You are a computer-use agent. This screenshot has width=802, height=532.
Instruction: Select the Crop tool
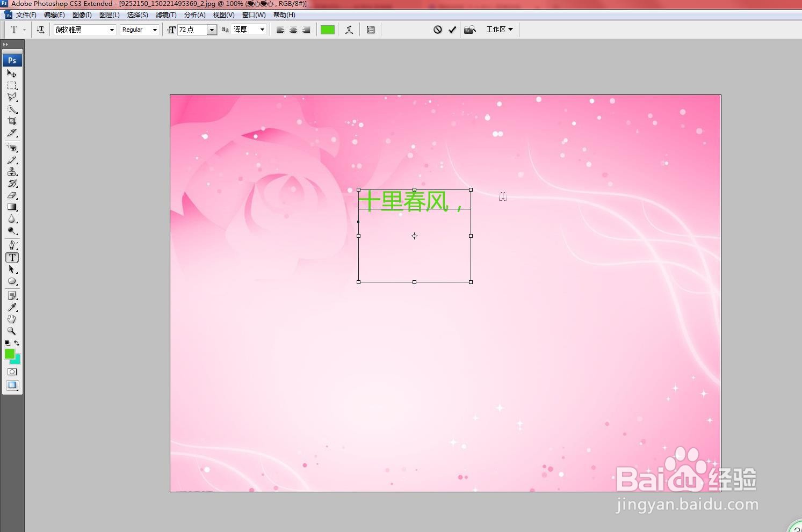(x=12, y=121)
